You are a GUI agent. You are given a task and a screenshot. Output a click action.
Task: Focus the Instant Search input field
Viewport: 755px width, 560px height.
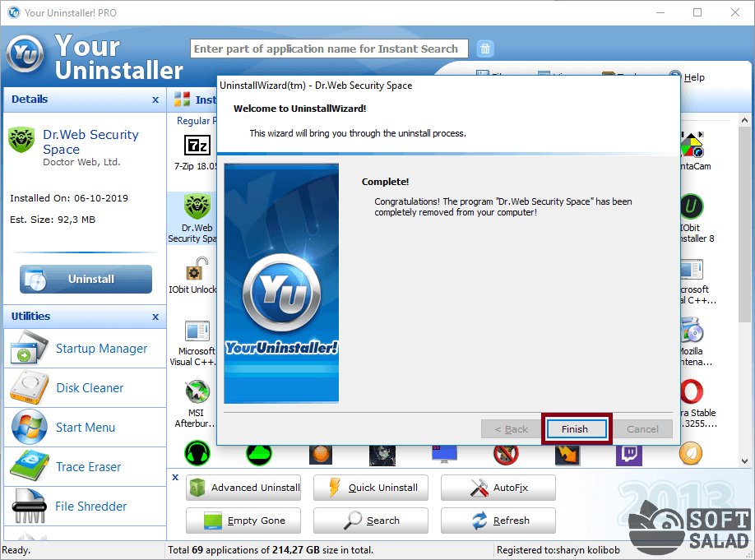pos(329,49)
